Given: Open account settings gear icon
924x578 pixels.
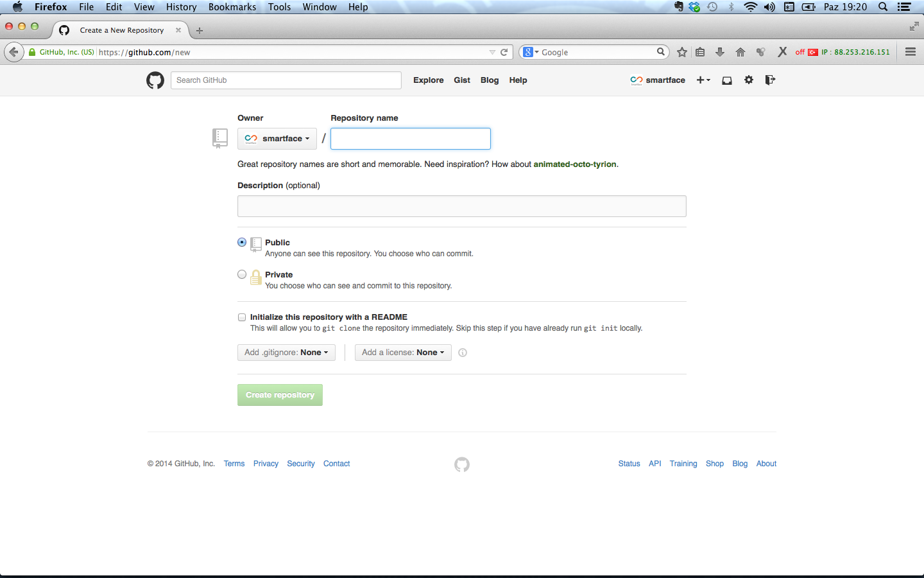Looking at the screenshot, I should pos(749,80).
